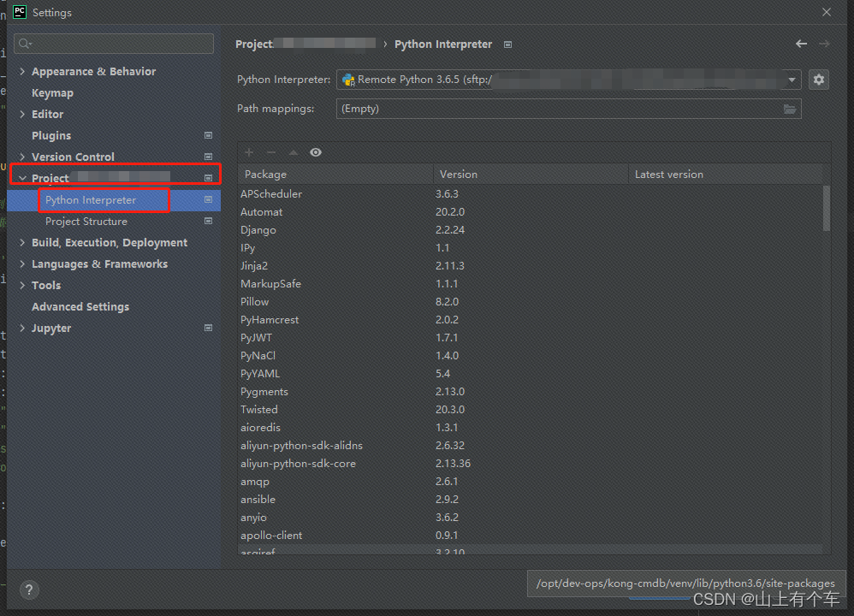Expand Languages & Frameworks section
The height and width of the screenshot is (616, 854).
coord(22,264)
